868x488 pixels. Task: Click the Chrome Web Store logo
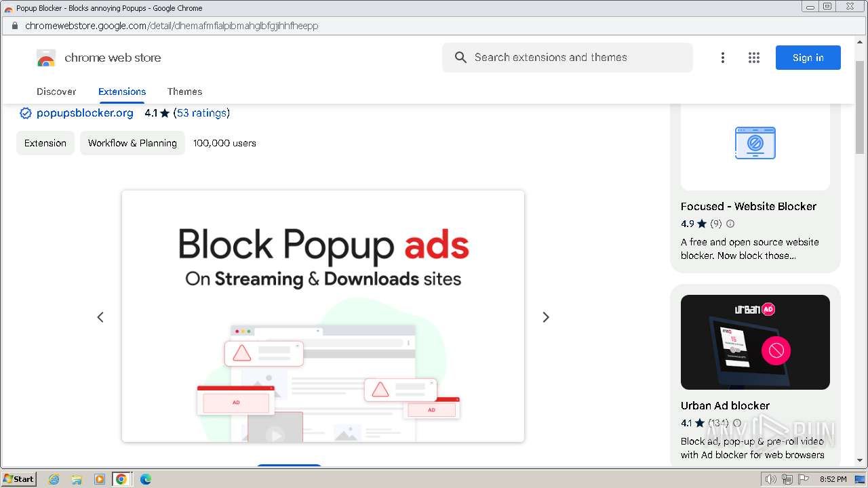46,58
